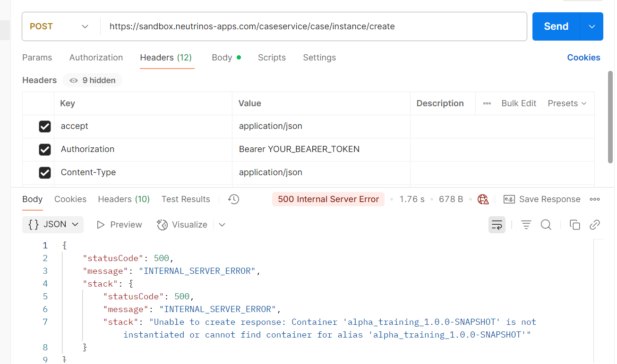This screenshot has height=364, width=617.
Task: Copy the response to clipboard
Action: (x=575, y=225)
